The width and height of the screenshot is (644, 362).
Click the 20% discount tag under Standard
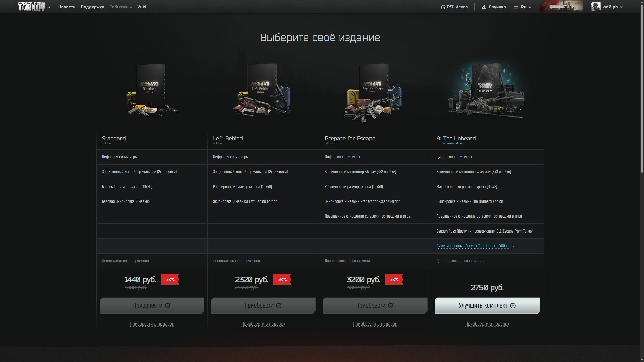pyautogui.click(x=170, y=279)
